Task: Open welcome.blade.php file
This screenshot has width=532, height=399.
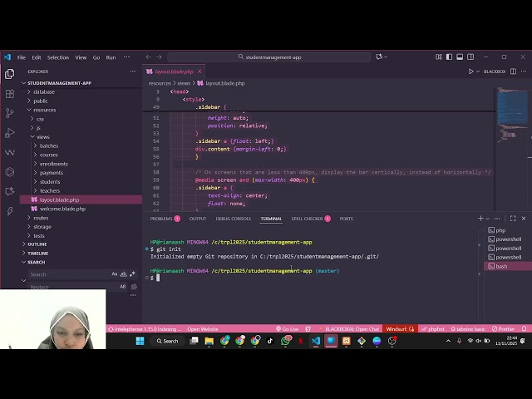Action: point(62,209)
